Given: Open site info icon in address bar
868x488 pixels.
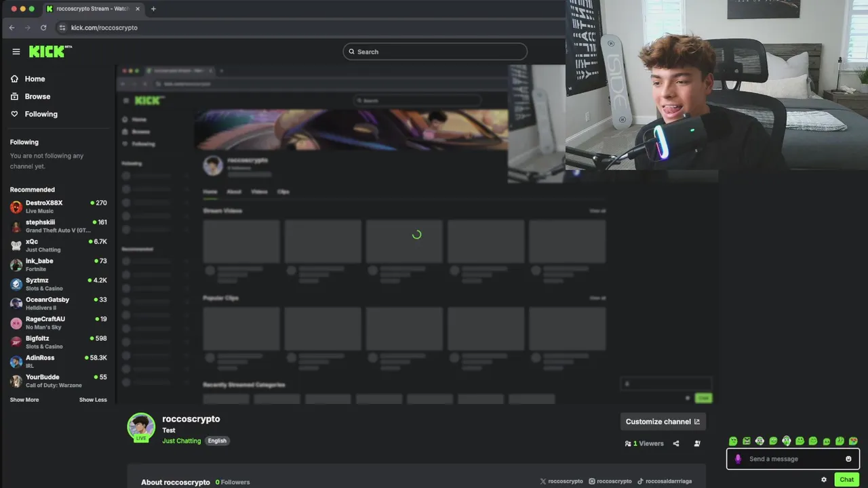Looking at the screenshot, I should [62, 28].
